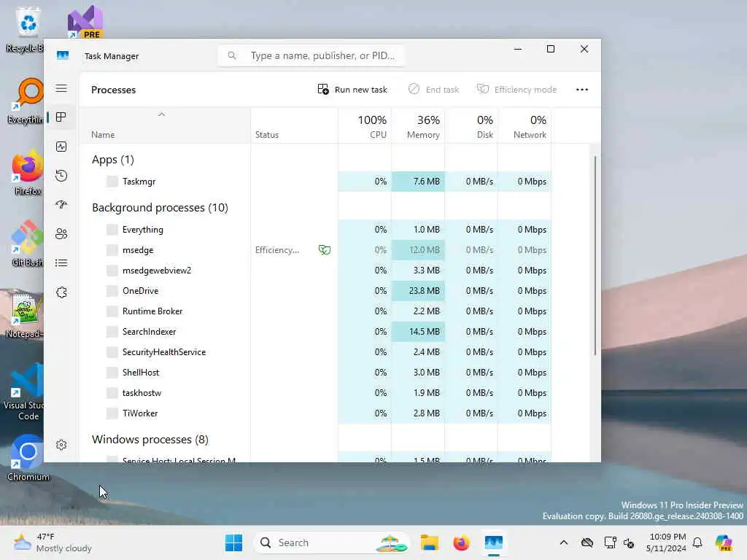This screenshot has height=560, width=747.
Task: Click the End task button
Action: point(433,90)
